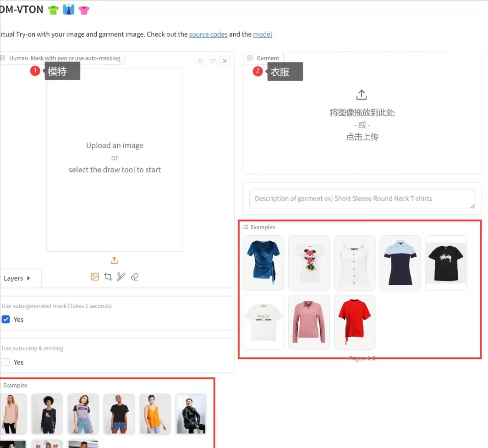Enable auto-crop & resizing Yes checkbox
This screenshot has width=488, height=448.
tap(6, 362)
